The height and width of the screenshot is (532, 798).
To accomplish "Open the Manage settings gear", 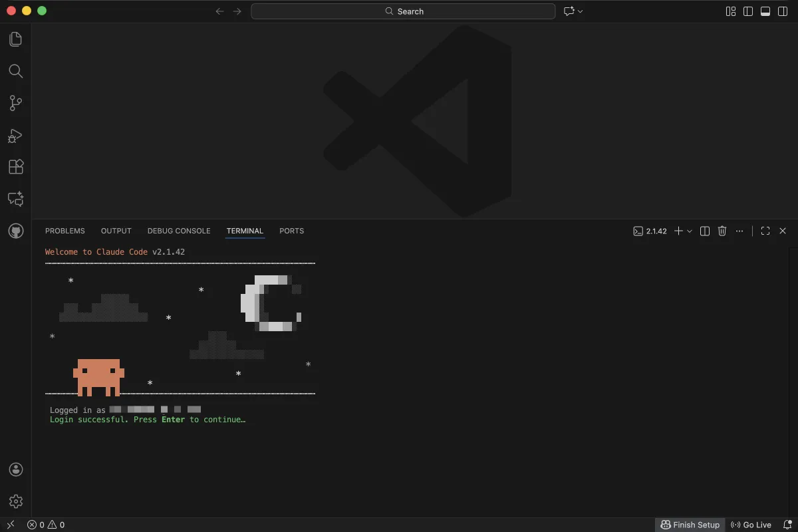I will point(15,501).
